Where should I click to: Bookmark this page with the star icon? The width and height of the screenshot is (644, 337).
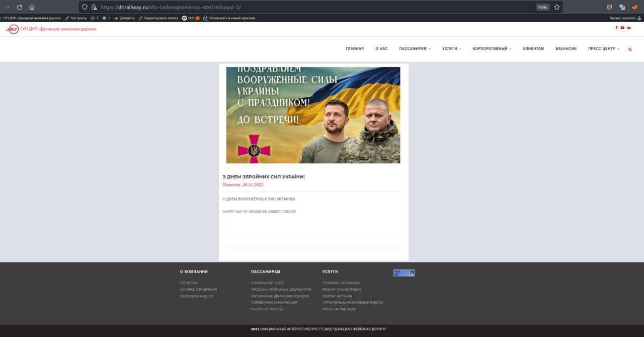557,7
